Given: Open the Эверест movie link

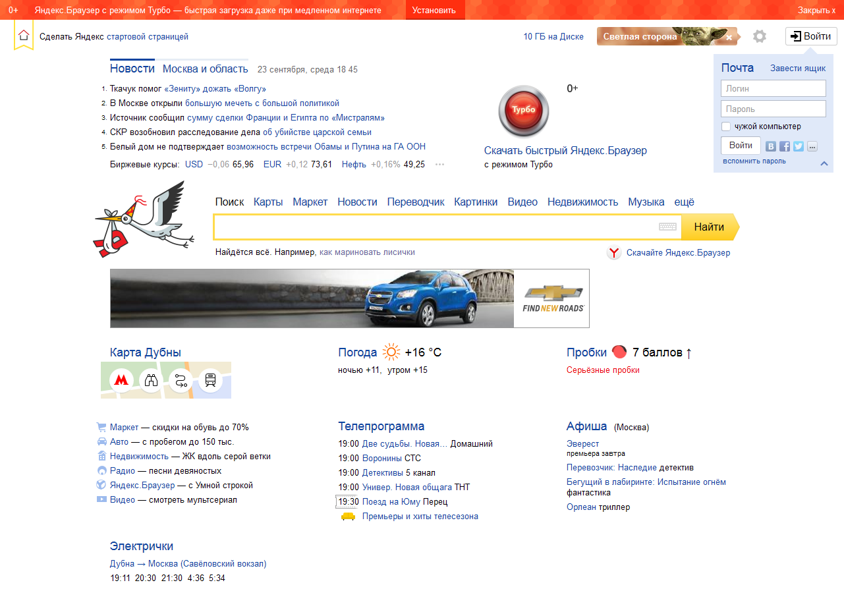Looking at the screenshot, I should [583, 444].
